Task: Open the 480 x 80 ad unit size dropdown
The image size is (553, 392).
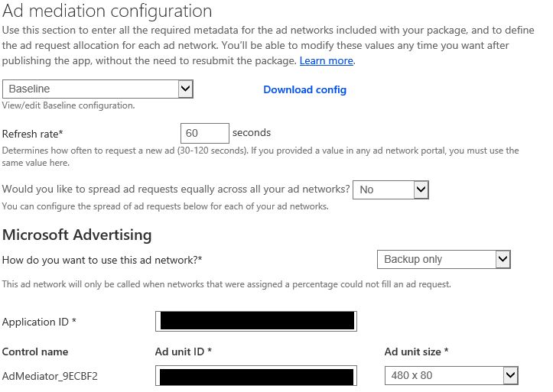Action: click(451, 375)
